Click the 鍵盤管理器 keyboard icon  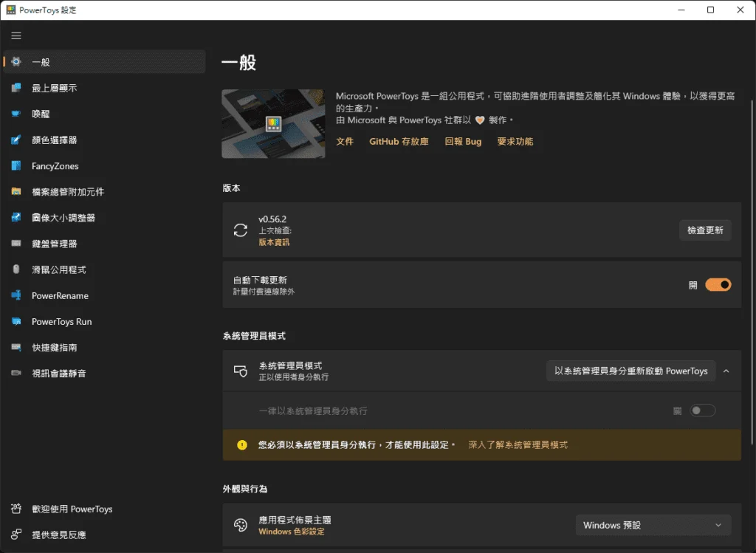coord(16,244)
